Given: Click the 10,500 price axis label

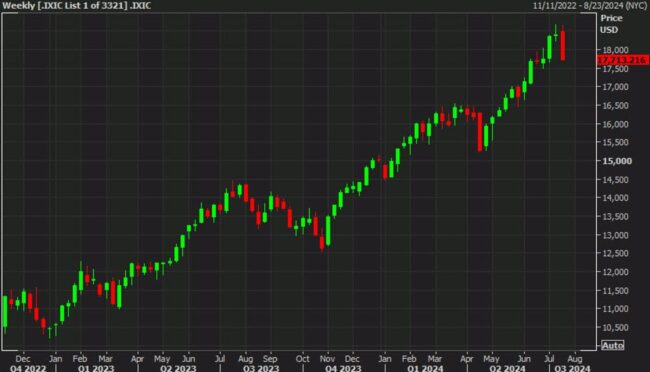Looking at the screenshot, I should click(x=615, y=327).
